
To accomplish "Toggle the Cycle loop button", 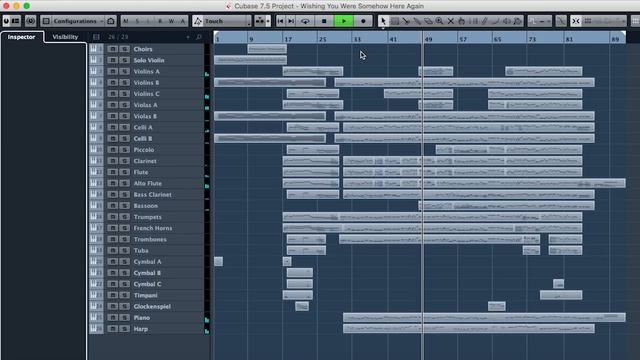I will click(x=305, y=21).
